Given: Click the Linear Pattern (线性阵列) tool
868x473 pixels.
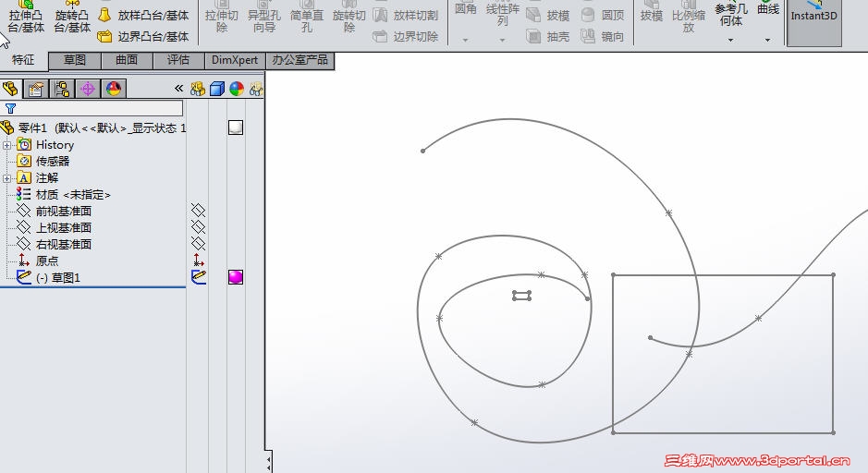Looking at the screenshot, I should pyautogui.click(x=503, y=14).
